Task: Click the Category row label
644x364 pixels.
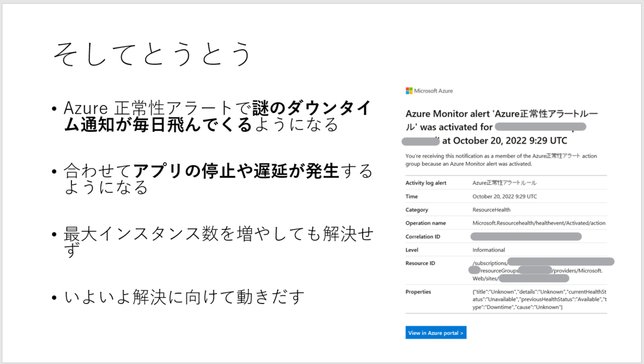Action: pyautogui.click(x=417, y=210)
